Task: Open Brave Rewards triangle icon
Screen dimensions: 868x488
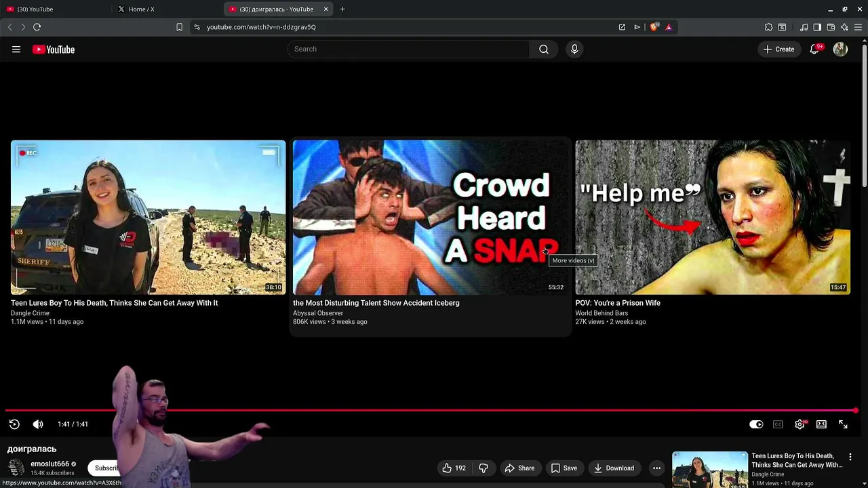Action: pos(669,27)
